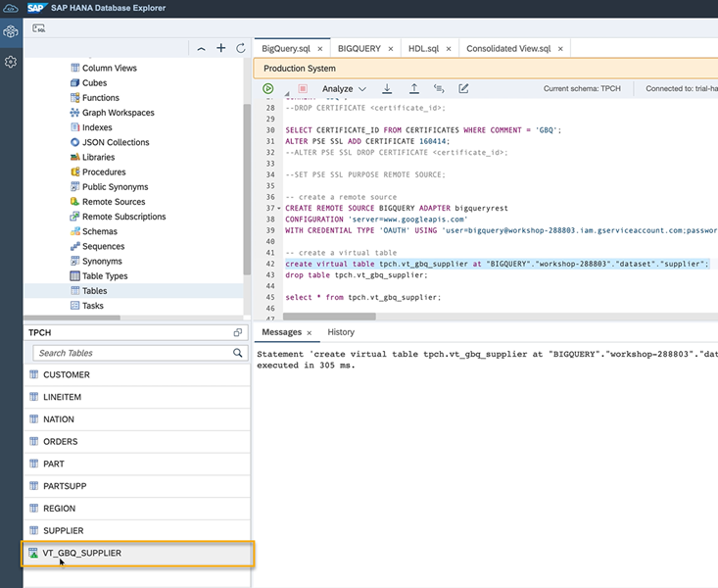Click the catalog tree horizontal scrollbar
718x588 pixels.
coord(72,318)
